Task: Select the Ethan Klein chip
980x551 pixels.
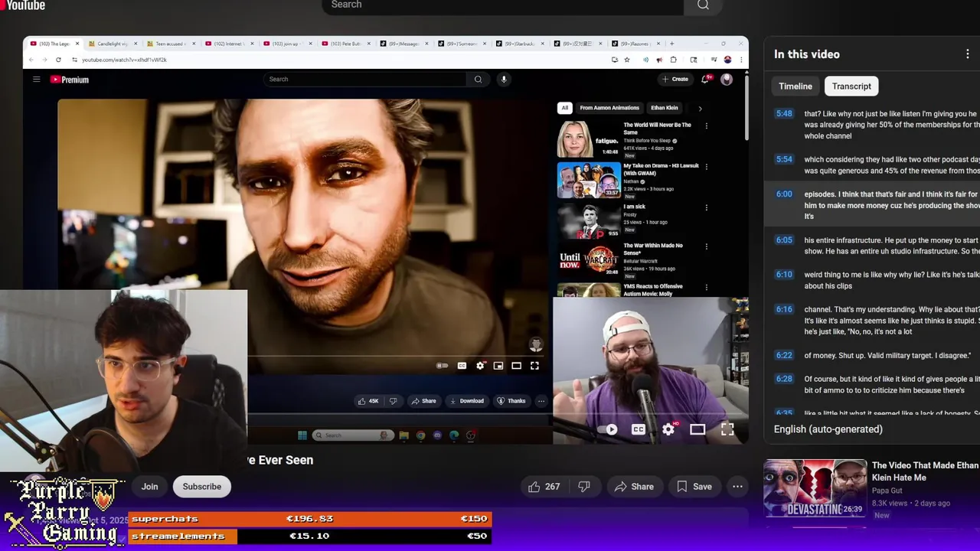Action: [x=664, y=108]
